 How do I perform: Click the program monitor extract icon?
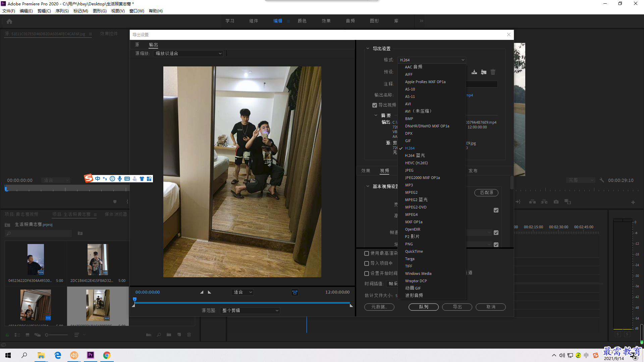pos(544,202)
